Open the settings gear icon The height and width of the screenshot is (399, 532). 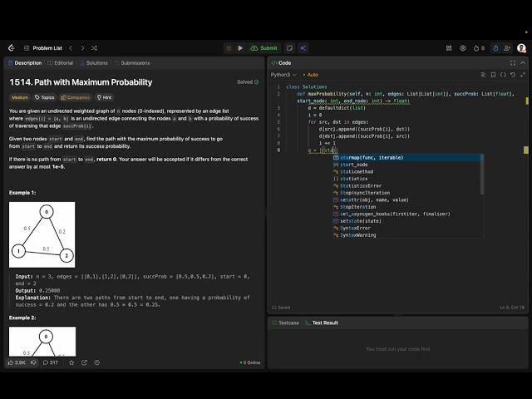[x=463, y=48]
